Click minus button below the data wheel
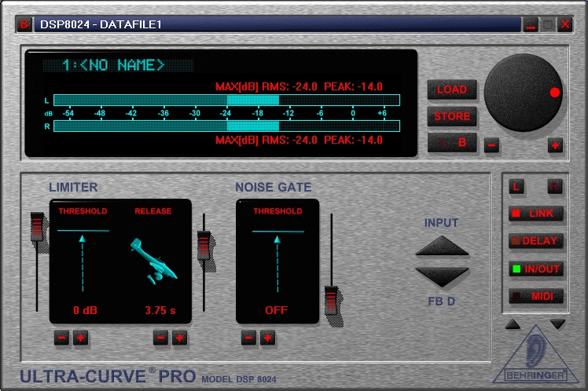The height and width of the screenshot is (391, 588). coord(491,145)
